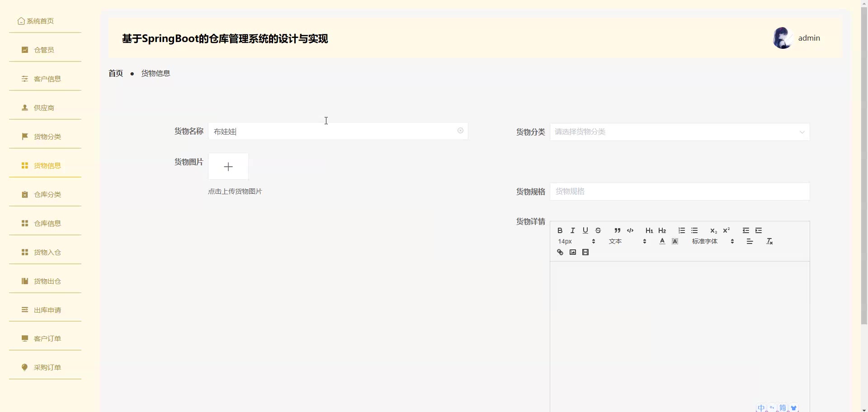Create an ordered numbered list
The height and width of the screenshot is (412, 868).
[681, 230]
